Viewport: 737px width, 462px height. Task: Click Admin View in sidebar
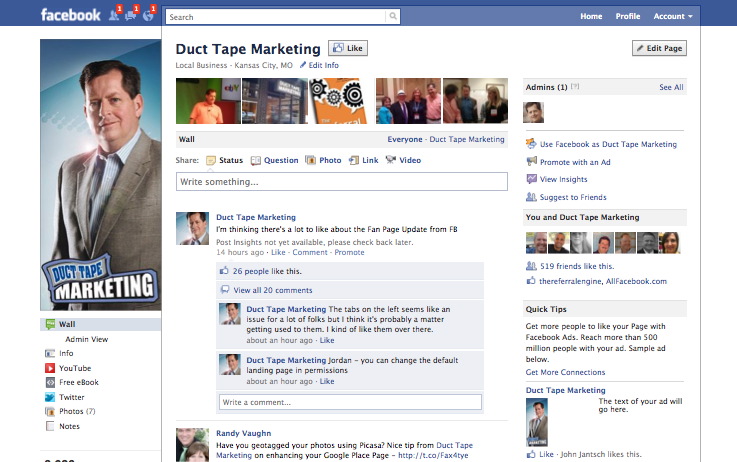86,339
